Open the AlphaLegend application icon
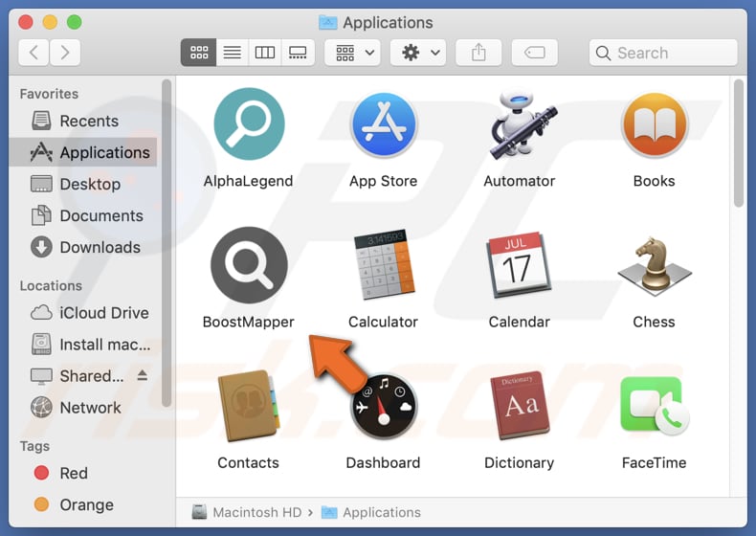Screen dimensions: 756x536 pos(249,123)
